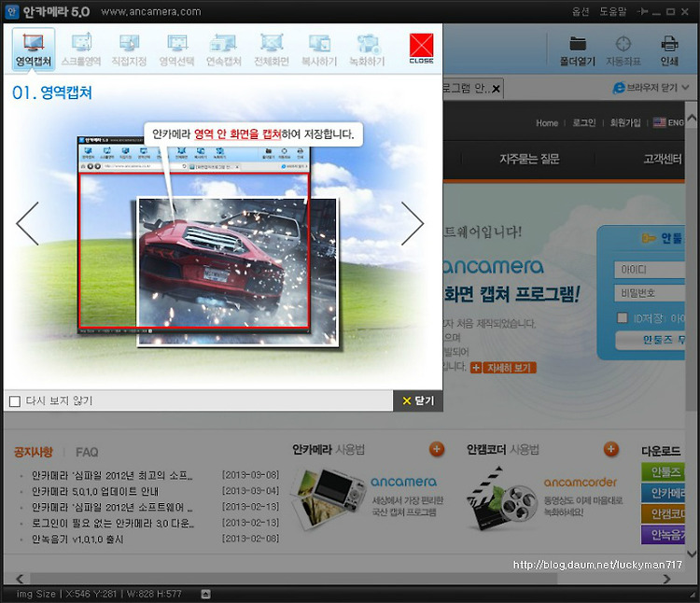Expand 안카메라 사용법 with plus icon

point(437,449)
